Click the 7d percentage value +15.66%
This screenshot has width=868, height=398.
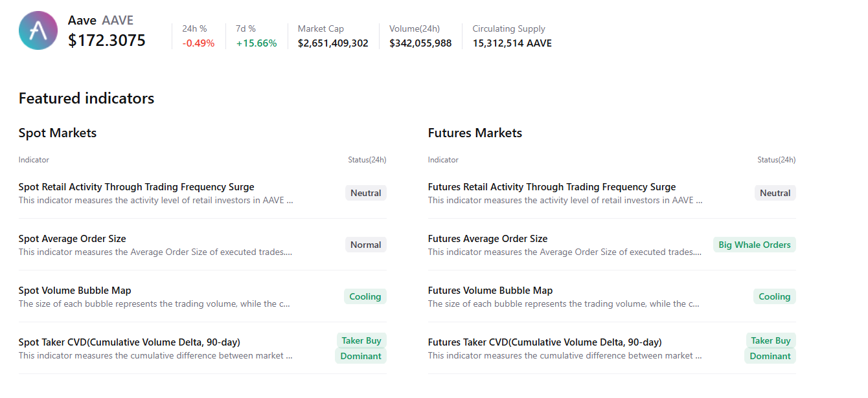pos(257,43)
